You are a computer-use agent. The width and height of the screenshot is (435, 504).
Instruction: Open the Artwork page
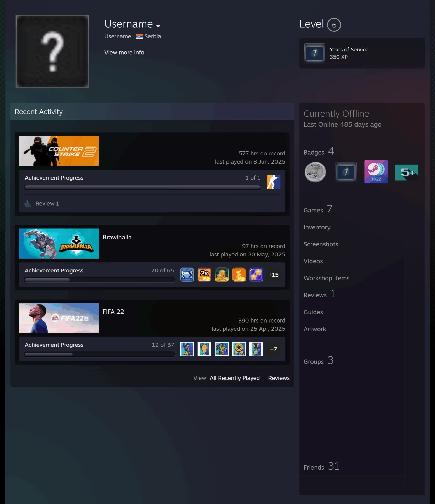tap(315, 329)
